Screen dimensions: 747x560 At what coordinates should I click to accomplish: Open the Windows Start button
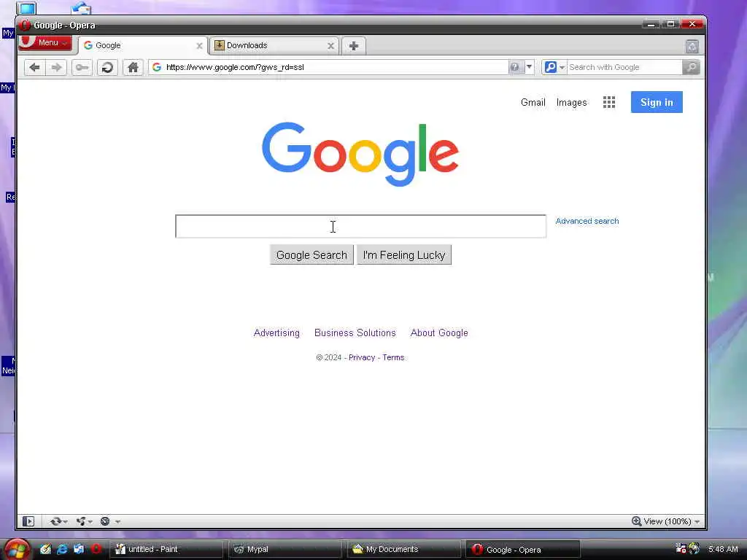[x=17, y=549]
